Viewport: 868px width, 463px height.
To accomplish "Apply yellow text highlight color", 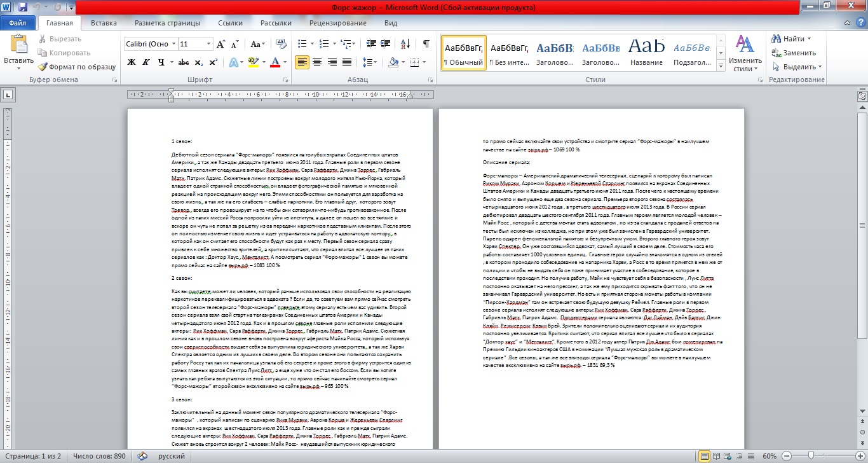I will pos(253,62).
